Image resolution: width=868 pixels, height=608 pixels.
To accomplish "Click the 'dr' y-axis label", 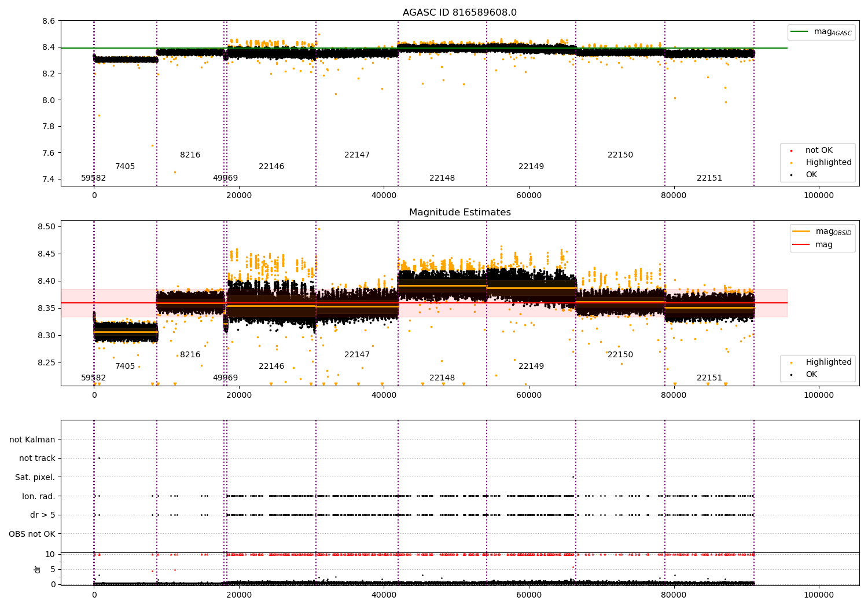I will click(x=38, y=569).
